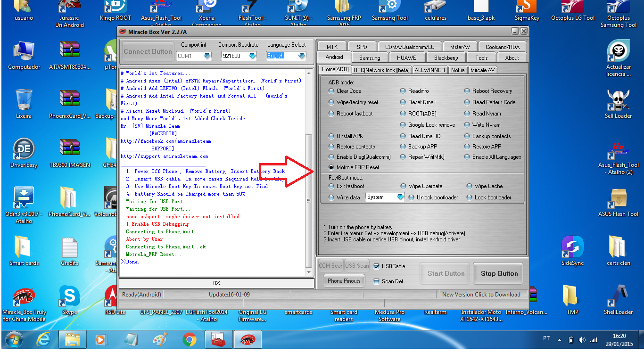Open the ALLWINNER sub-tab

click(429, 70)
